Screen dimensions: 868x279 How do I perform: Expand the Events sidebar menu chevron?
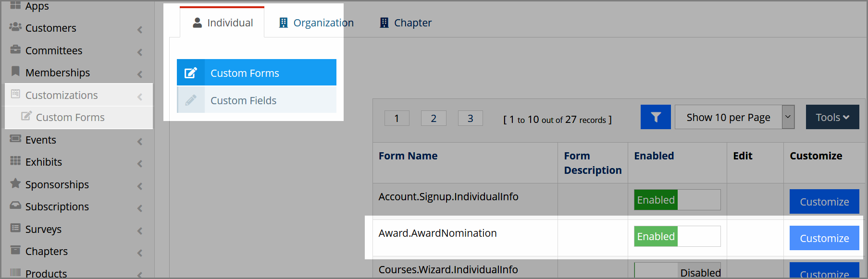(x=140, y=141)
